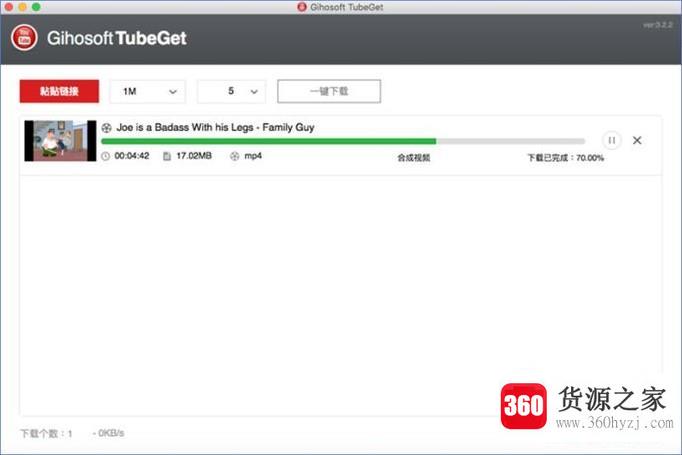Click the Gihosoft TubeGet YouTube logo
Viewport: 682px width, 455px height.
(24, 38)
